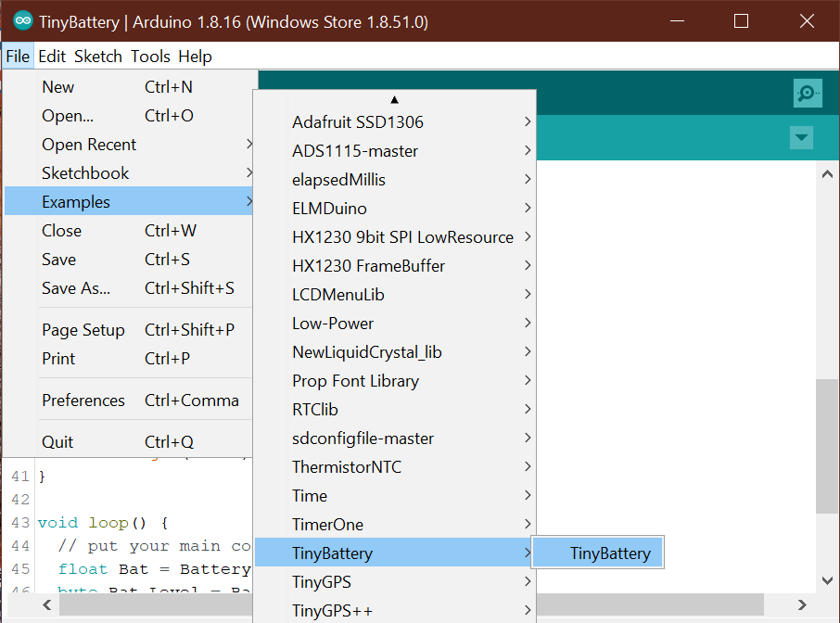Click vertical scrollbar up arrow
The height and width of the screenshot is (623, 840).
[827, 174]
